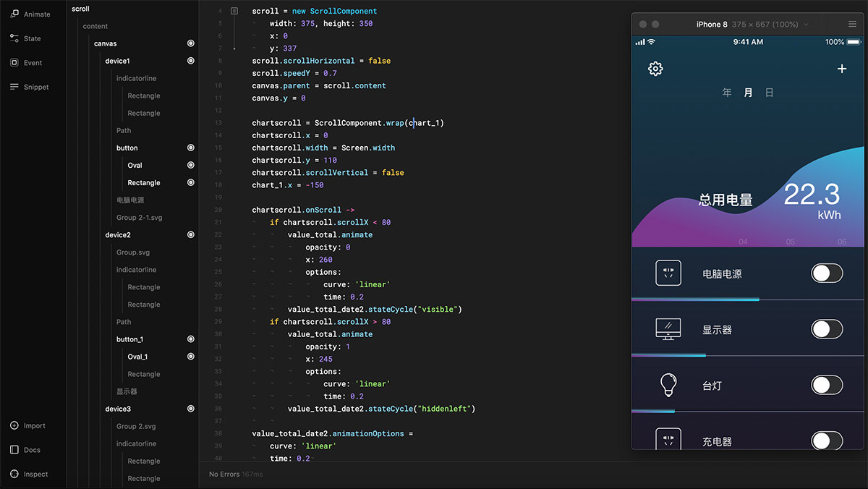Enable the 台灯 switch
This screenshot has width=868, height=489.
pos(827,385)
